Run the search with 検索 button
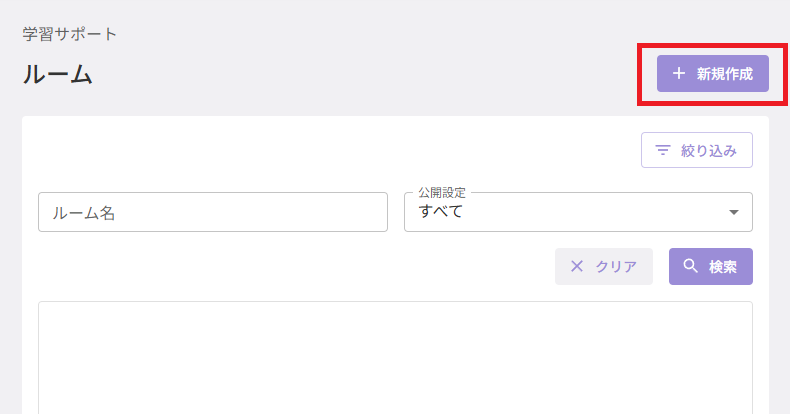The height and width of the screenshot is (414, 790). point(711,266)
